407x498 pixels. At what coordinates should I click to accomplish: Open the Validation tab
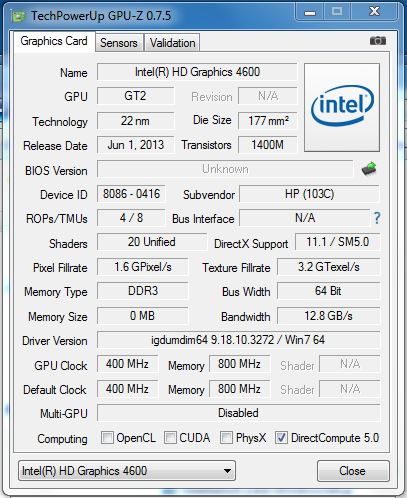(x=172, y=43)
